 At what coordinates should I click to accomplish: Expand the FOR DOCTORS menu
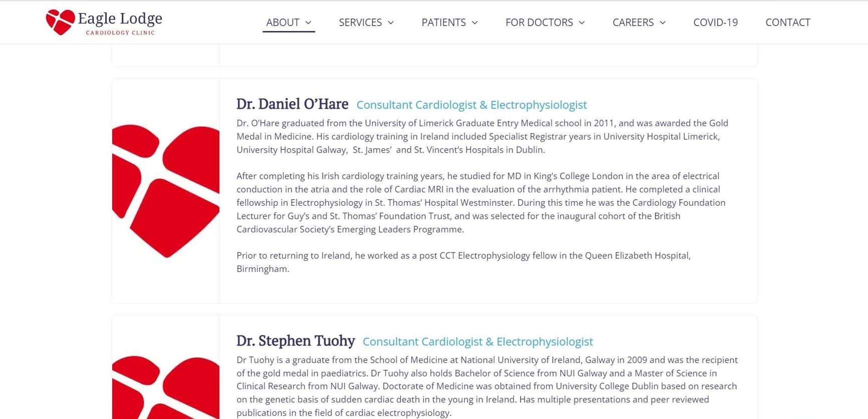pyautogui.click(x=538, y=23)
